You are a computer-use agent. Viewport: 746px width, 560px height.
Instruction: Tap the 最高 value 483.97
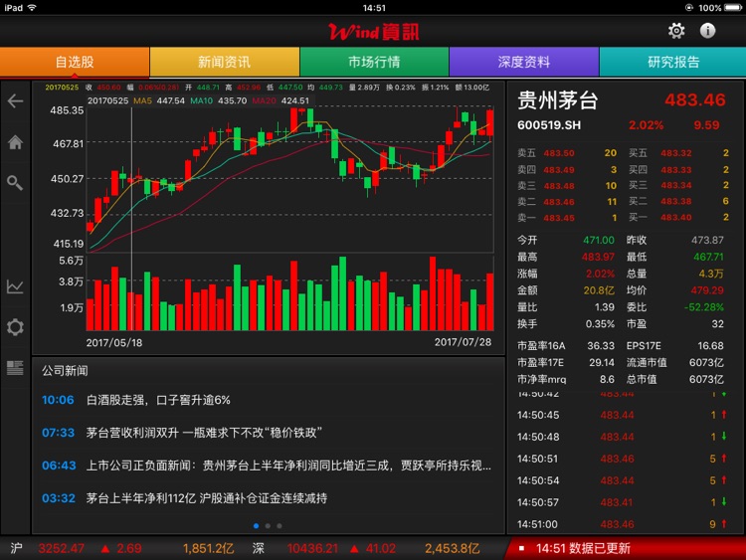(x=598, y=257)
